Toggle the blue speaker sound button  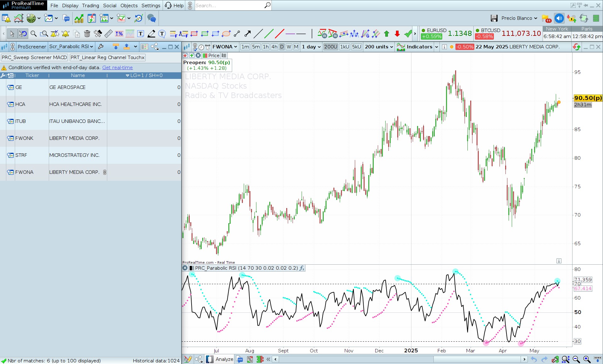tap(559, 18)
